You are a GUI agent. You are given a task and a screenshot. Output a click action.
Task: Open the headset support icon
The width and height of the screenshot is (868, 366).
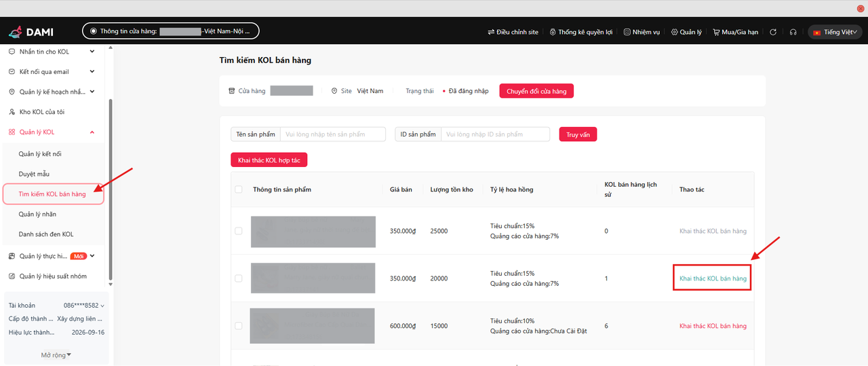coord(793,32)
